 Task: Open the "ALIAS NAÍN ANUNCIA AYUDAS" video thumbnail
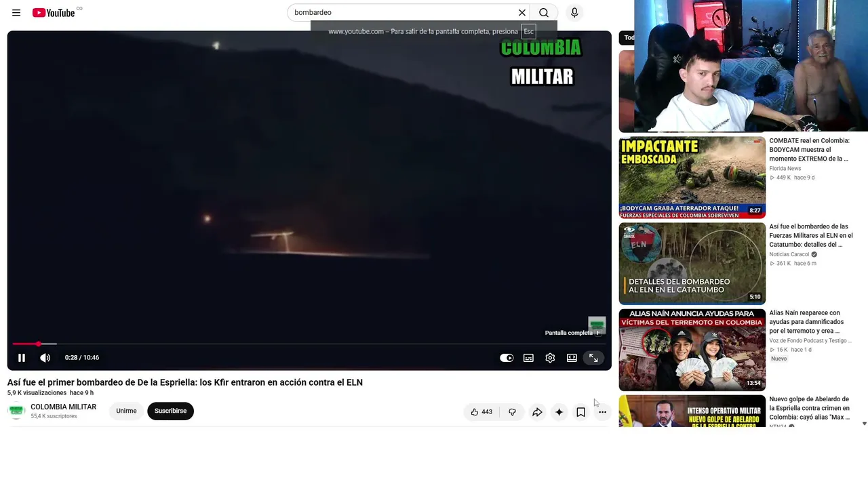coord(692,350)
